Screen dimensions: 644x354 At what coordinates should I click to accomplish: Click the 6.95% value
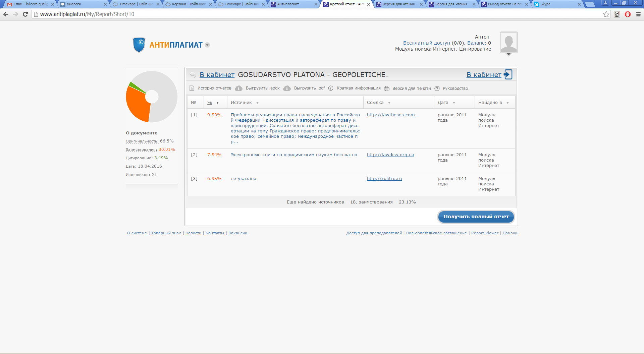214,179
